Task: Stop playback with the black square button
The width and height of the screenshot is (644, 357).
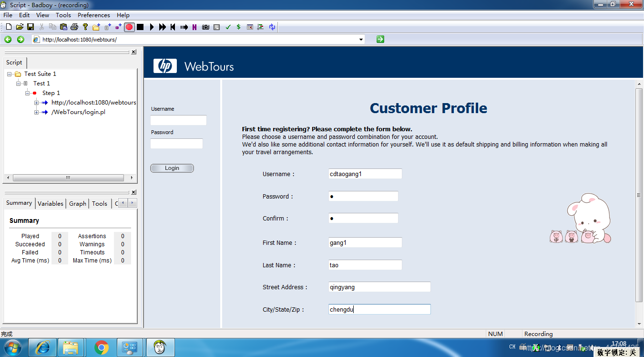Action: 140,27
